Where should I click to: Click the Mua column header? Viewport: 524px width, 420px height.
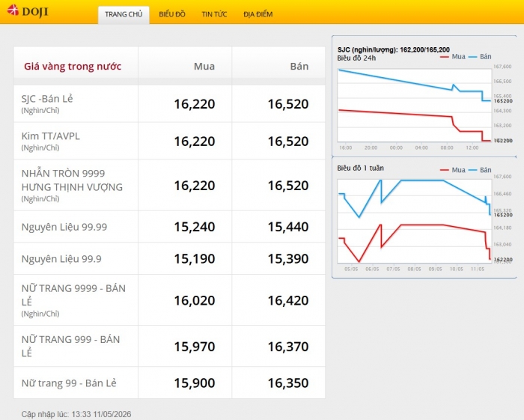point(204,66)
